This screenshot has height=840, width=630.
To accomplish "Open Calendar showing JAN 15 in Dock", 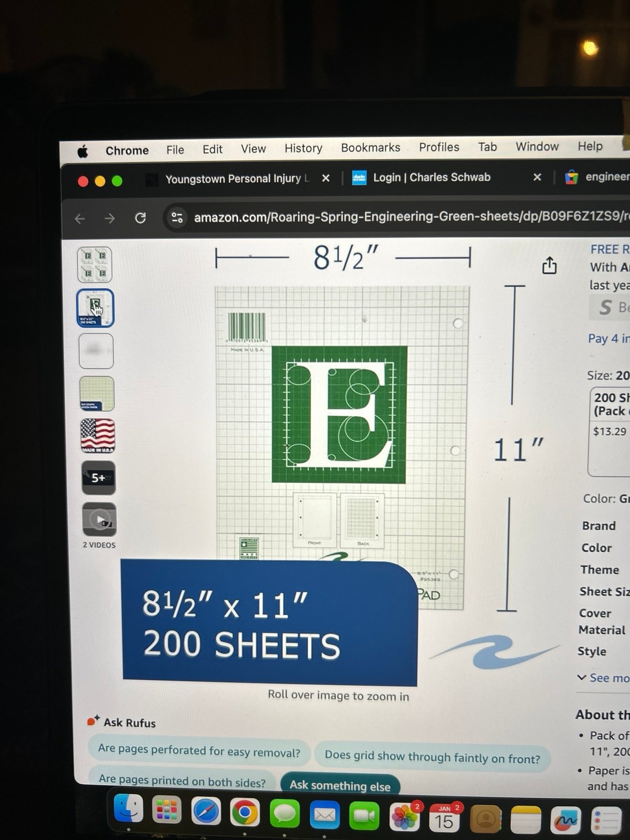I will (444, 818).
